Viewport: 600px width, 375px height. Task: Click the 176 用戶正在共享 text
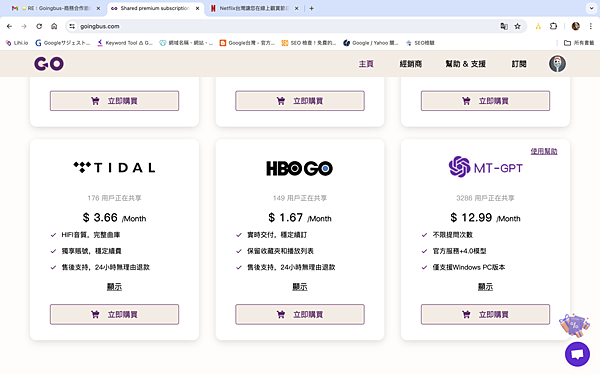pos(114,198)
